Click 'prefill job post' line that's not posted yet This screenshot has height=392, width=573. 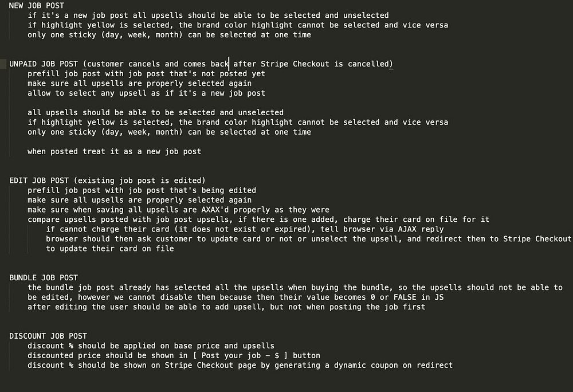[x=146, y=73]
